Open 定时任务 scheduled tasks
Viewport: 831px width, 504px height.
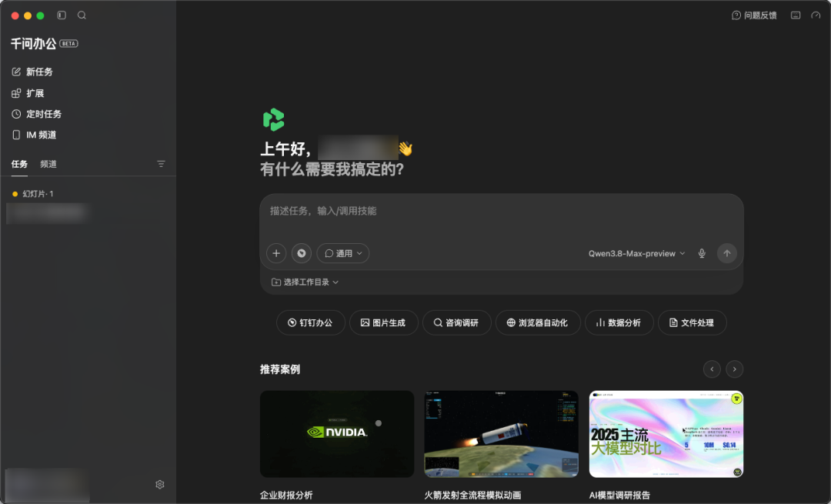[x=36, y=114]
